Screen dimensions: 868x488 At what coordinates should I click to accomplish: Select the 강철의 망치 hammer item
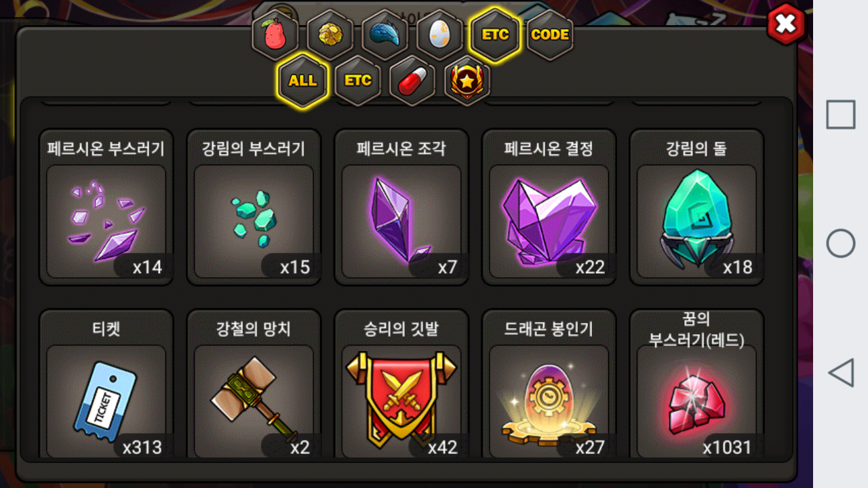[x=254, y=384]
